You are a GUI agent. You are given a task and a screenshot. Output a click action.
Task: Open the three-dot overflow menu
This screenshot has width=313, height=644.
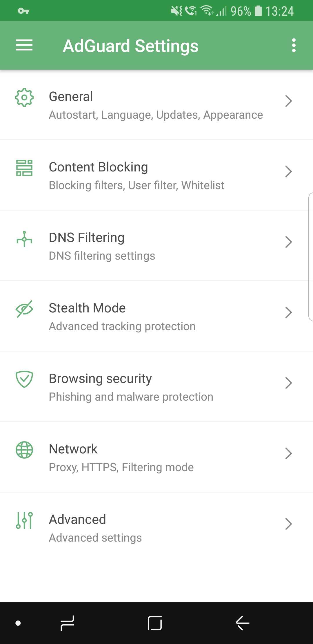[x=294, y=45]
